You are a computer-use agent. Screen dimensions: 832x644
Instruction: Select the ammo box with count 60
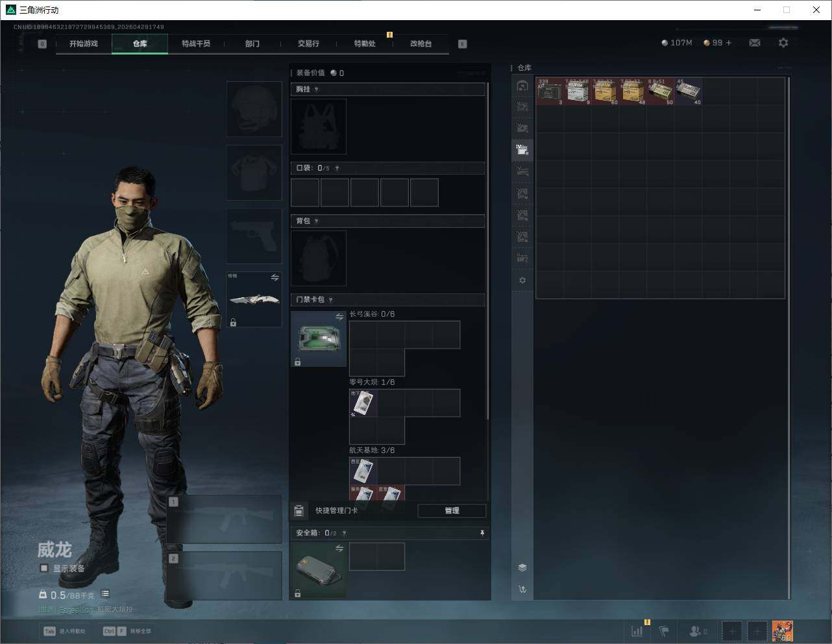(605, 92)
